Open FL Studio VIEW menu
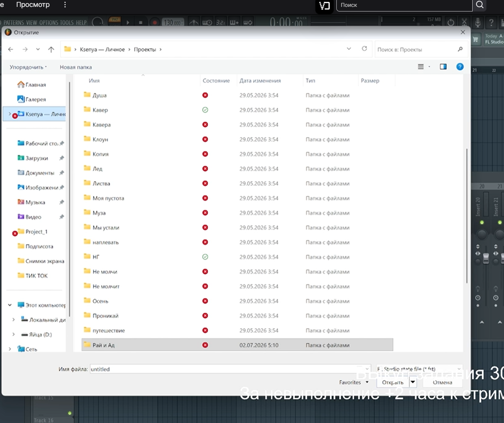Screen dimensions: 504x423 (32, 23)
